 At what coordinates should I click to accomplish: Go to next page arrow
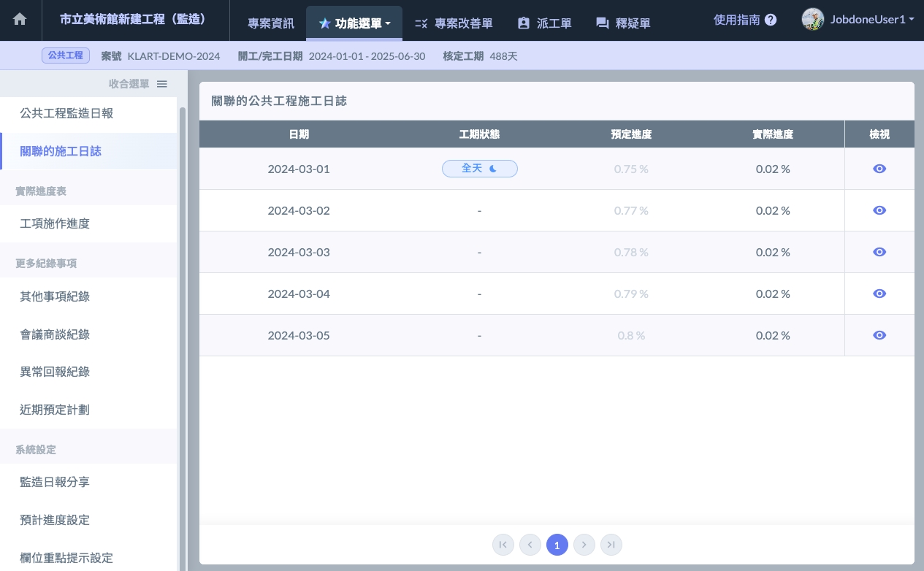click(584, 545)
